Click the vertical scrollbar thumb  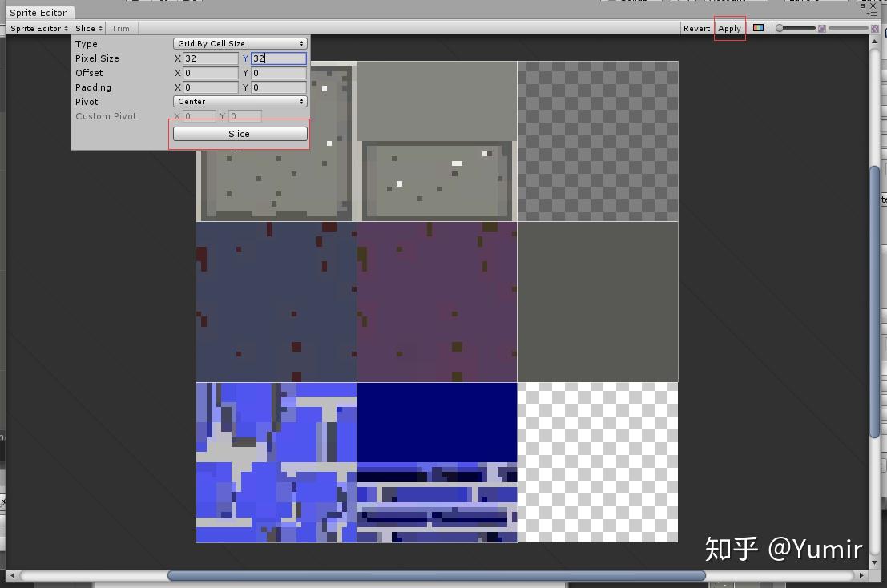click(x=874, y=300)
